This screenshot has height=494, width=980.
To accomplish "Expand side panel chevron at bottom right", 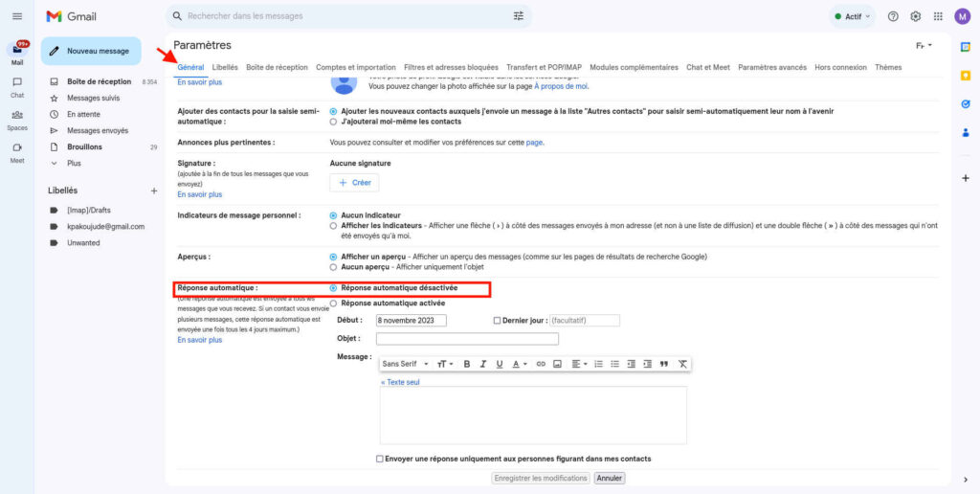I will (x=966, y=480).
